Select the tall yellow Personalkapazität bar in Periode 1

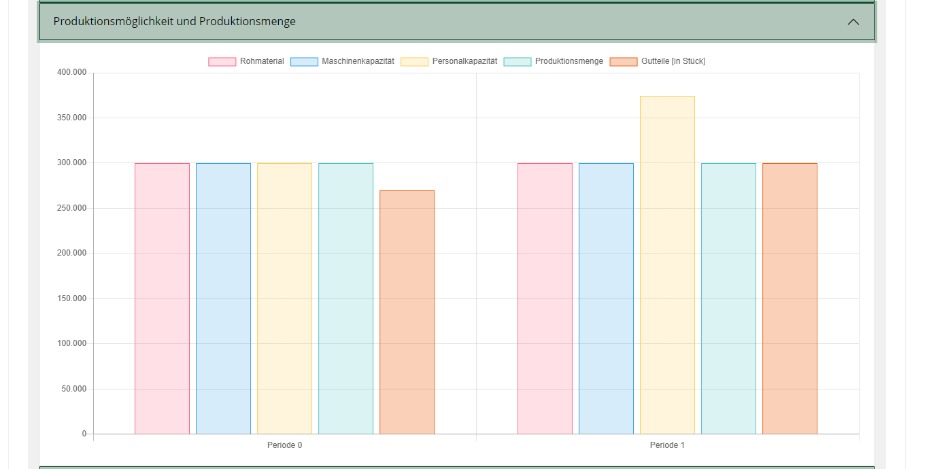pyautogui.click(x=668, y=265)
